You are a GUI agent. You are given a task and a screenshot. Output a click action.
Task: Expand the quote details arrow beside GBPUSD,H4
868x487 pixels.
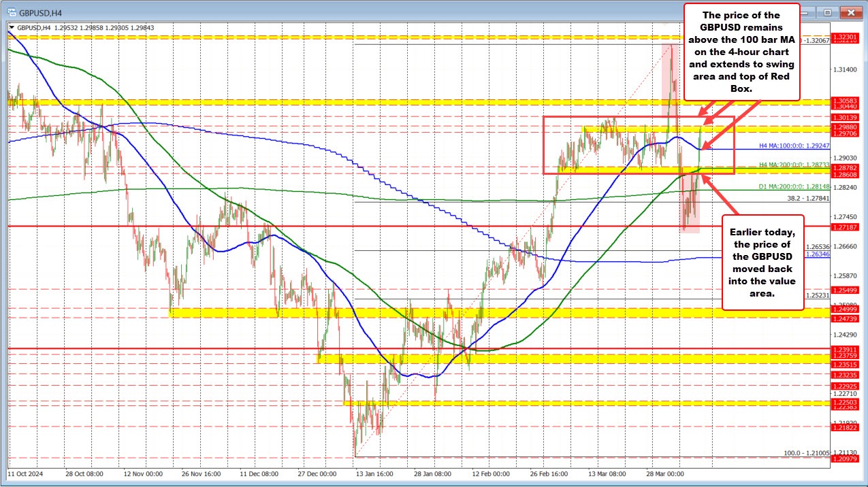(14, 29)
